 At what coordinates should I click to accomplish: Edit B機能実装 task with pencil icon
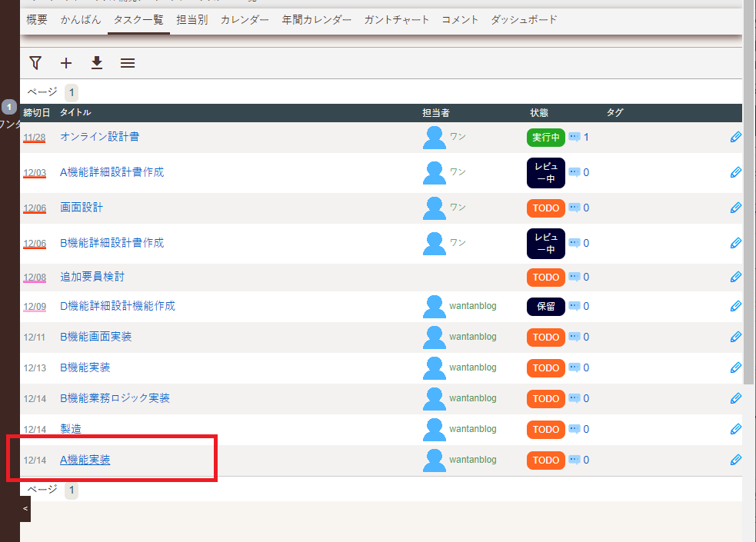click(736, 367)
